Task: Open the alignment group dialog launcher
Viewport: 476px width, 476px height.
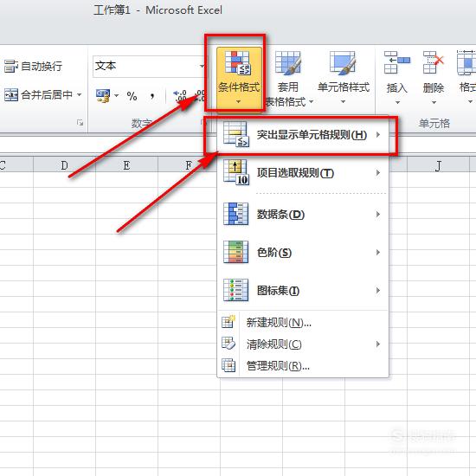Action: click(80, 122)
